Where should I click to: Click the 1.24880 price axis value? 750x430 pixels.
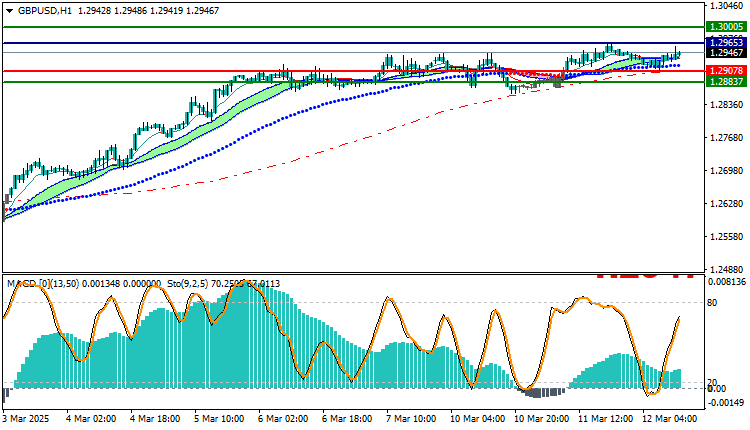727,269
